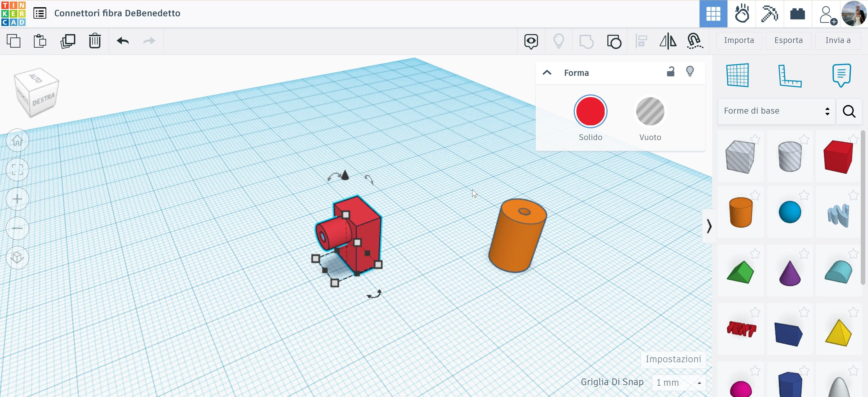The image size is (868, 397).
Task: Select the red box shape
Action: (x=838, y=157)
